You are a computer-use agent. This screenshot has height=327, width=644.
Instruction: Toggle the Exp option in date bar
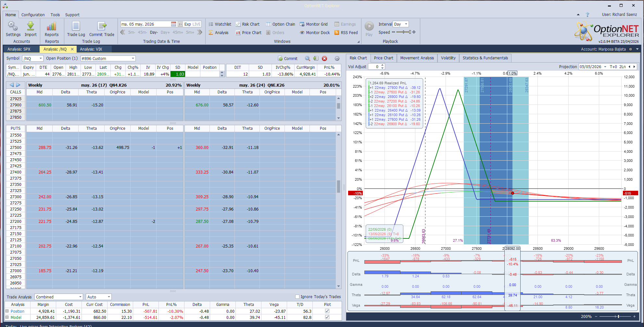click(x=188, y=24)
